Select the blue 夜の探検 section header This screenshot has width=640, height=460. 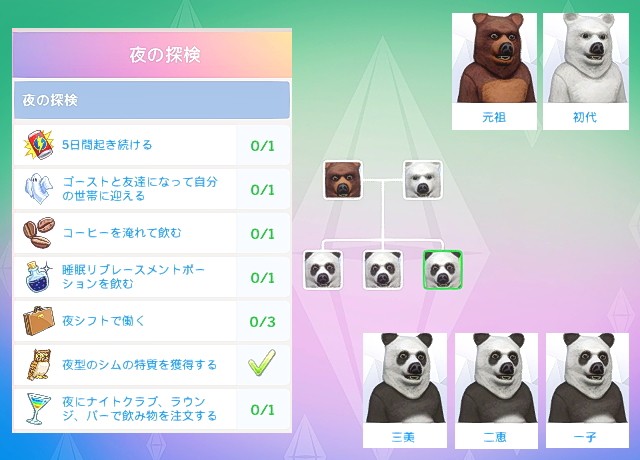(x=152, y=100)
